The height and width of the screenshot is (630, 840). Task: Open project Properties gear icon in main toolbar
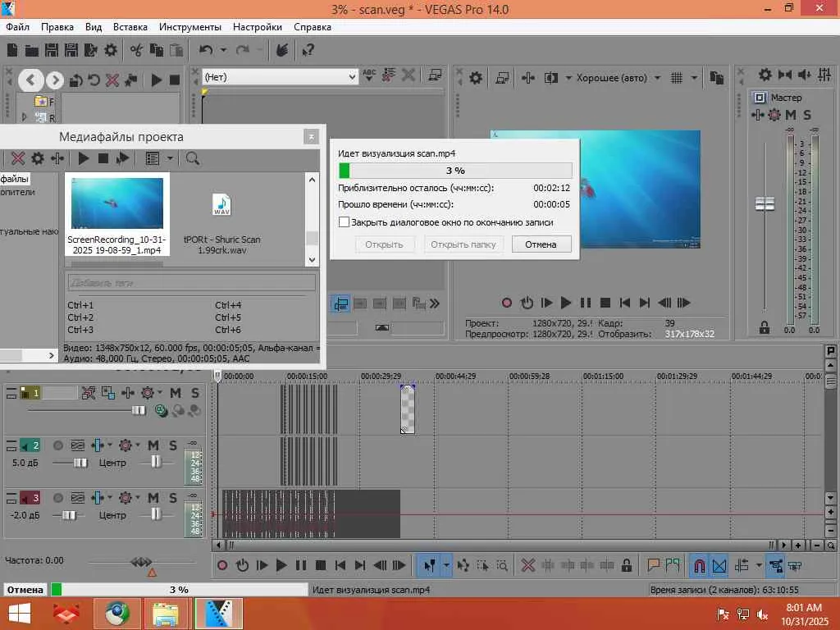111,50
